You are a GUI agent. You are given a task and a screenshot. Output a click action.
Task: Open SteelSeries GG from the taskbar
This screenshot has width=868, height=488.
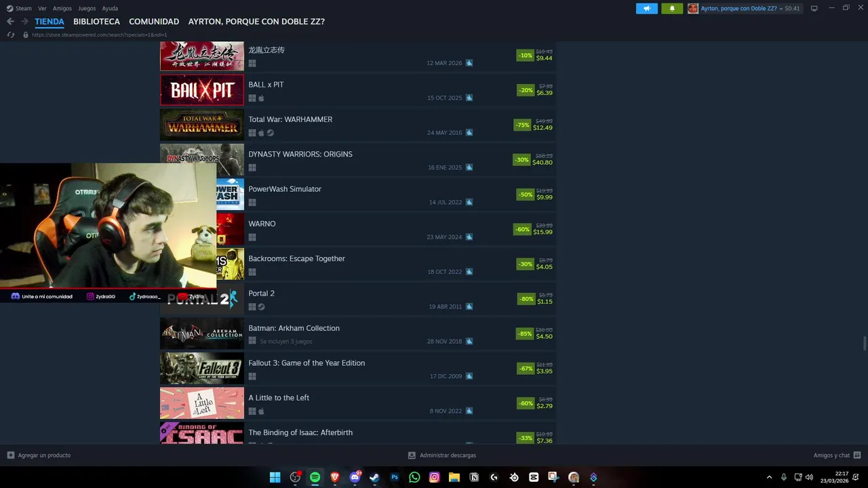514,477
